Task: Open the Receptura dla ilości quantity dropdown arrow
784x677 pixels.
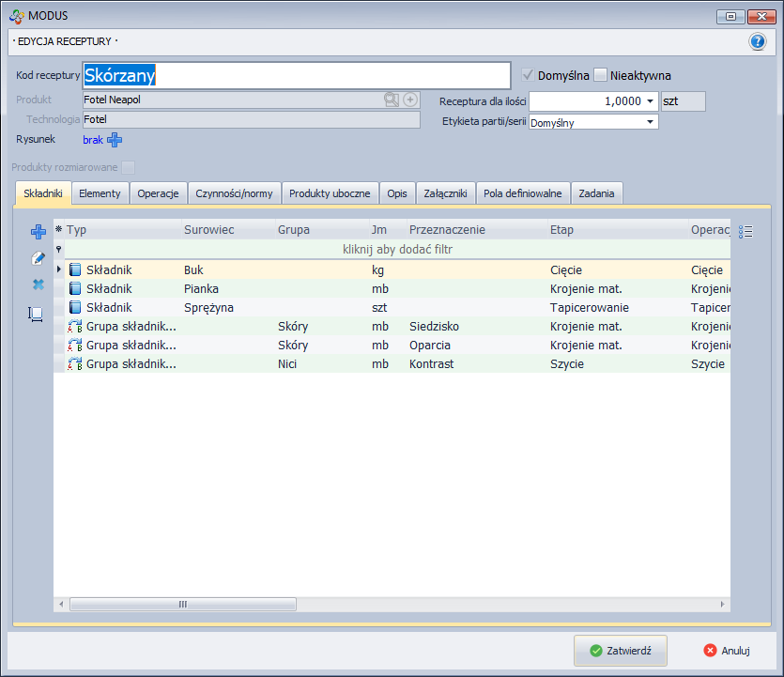Action: (650, 101)
